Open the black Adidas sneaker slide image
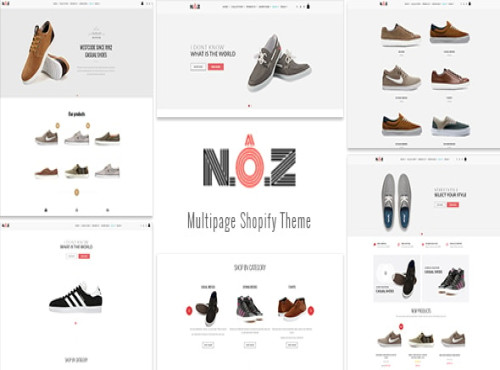The height and width of the screenshot is (370, 500). point(76,297)
